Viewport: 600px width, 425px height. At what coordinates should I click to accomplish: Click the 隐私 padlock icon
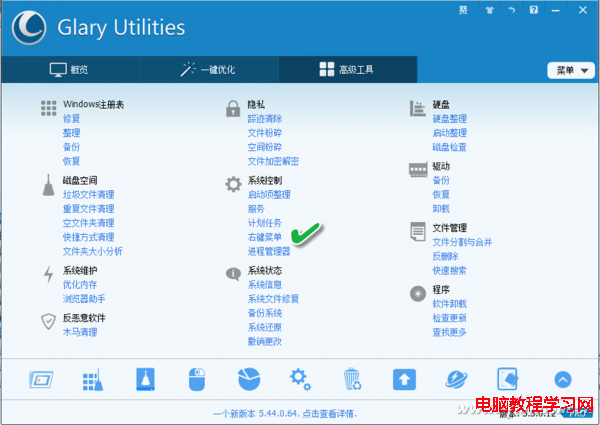pos(233,109)
